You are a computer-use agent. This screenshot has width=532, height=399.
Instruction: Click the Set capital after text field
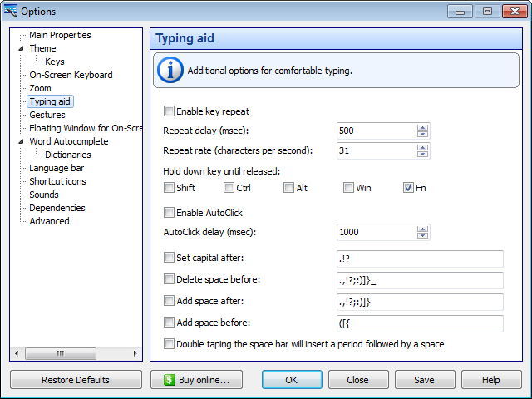420,259
